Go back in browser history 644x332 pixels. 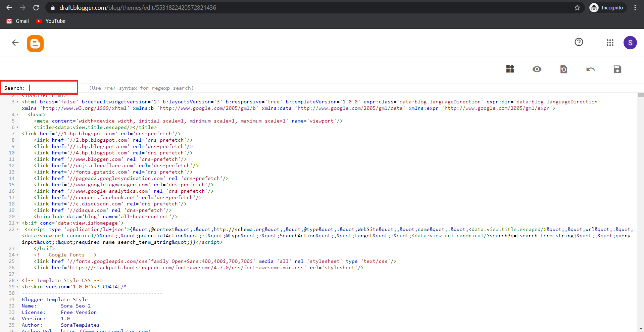click(9, 8)
